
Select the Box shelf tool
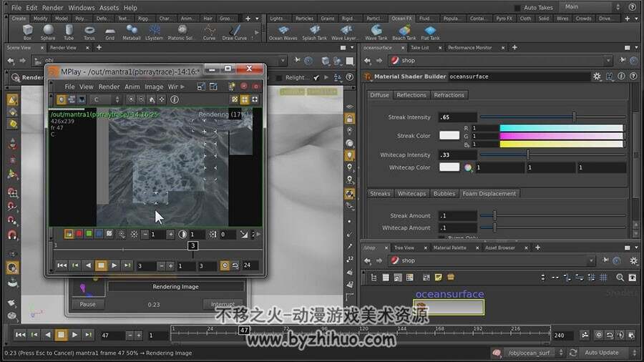click(27, 32)
